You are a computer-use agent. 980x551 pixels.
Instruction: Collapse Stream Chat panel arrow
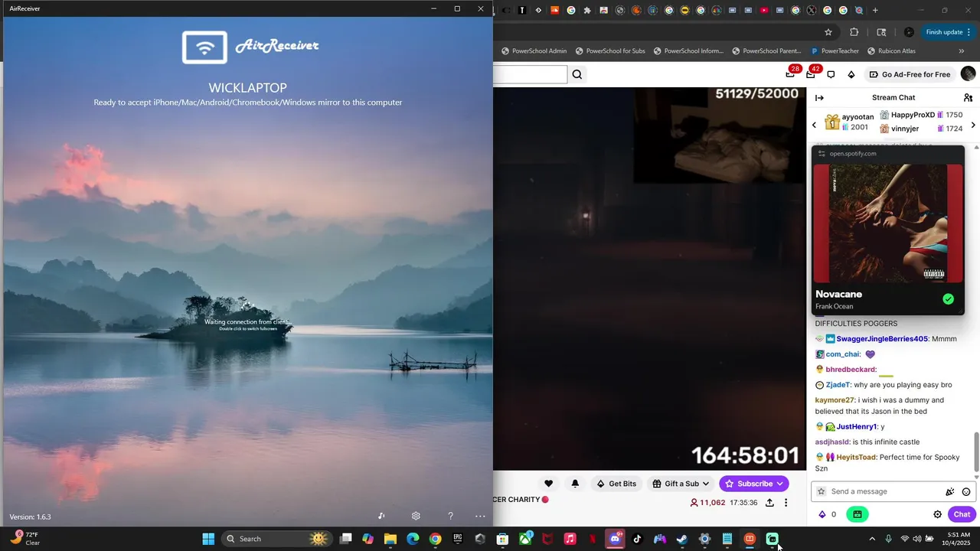pos(819,97)
